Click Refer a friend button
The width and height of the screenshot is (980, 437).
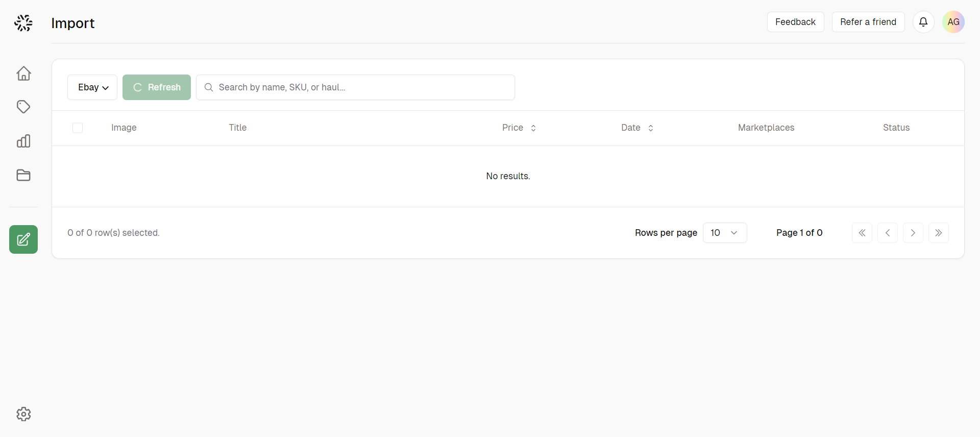tap(868, 22)
